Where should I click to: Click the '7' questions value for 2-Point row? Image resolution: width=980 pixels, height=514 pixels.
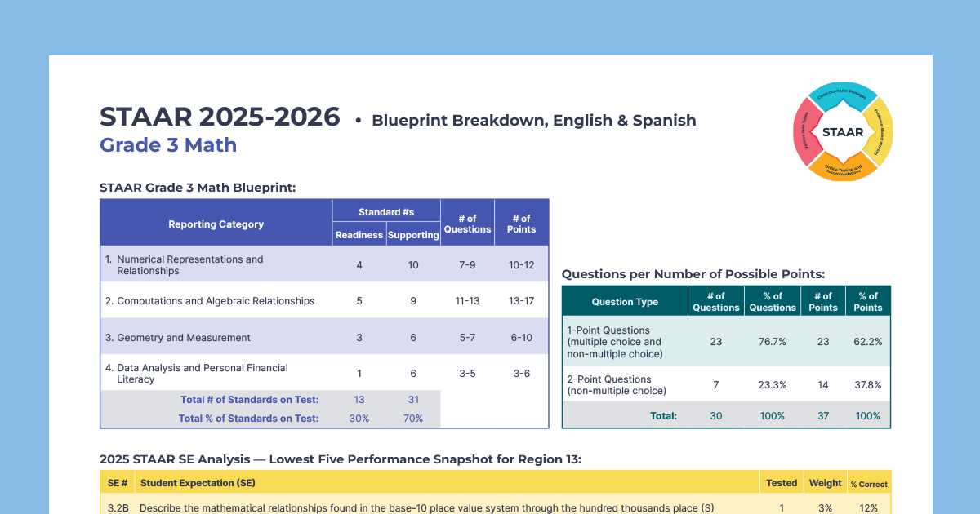click(716, 385)
